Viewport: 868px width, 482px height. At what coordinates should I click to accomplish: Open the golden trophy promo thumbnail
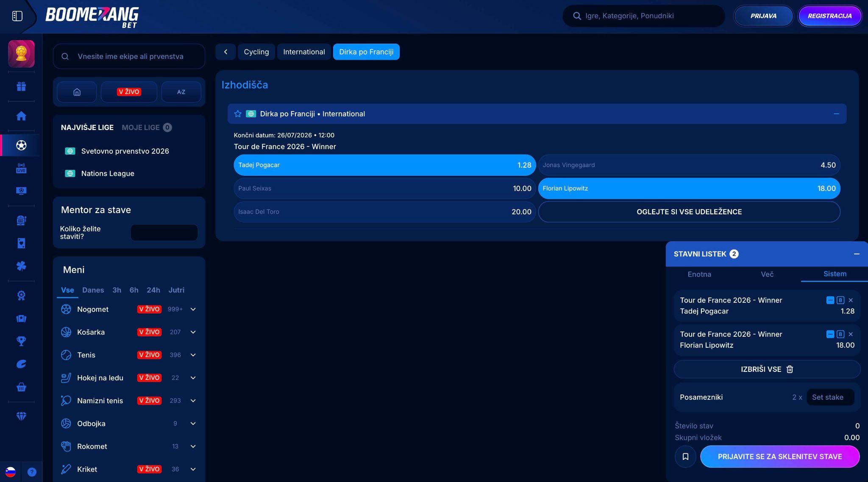pos(21,54)
